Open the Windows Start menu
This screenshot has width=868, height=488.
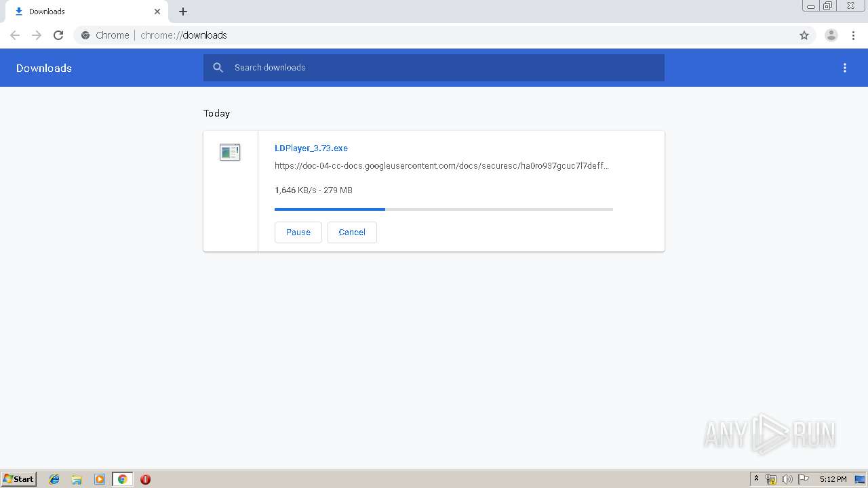point(19,479)
